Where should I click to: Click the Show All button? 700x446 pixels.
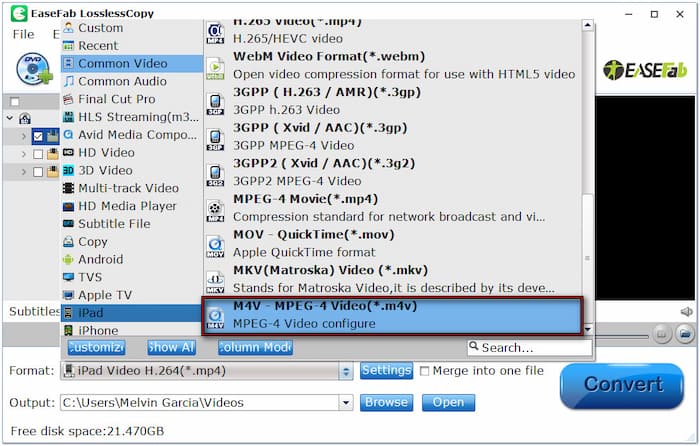tap(171, 347)
